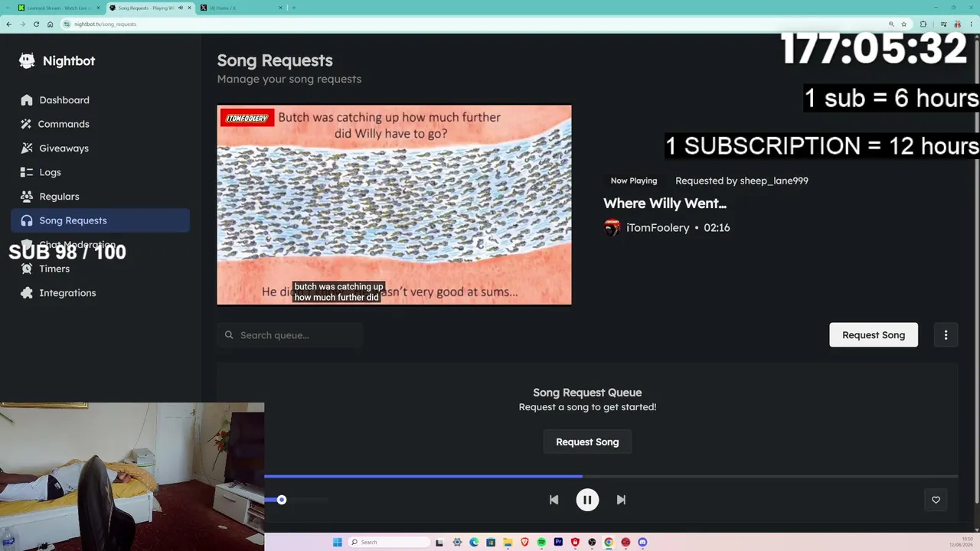Click the browser back arrow
This screenshot has width=980, height=551.
(9, 24)
